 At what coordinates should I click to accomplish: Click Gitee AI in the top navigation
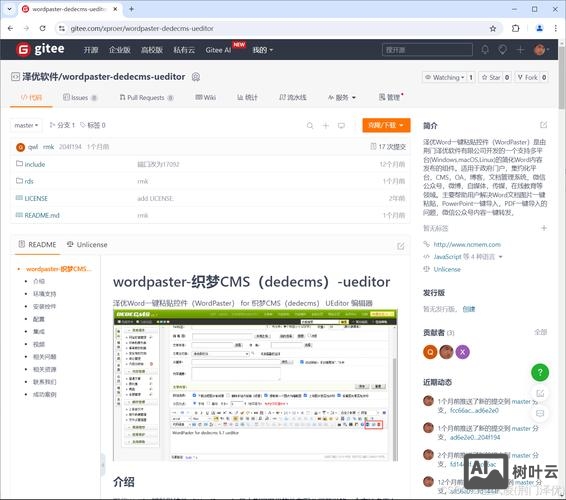click(218, 50)
